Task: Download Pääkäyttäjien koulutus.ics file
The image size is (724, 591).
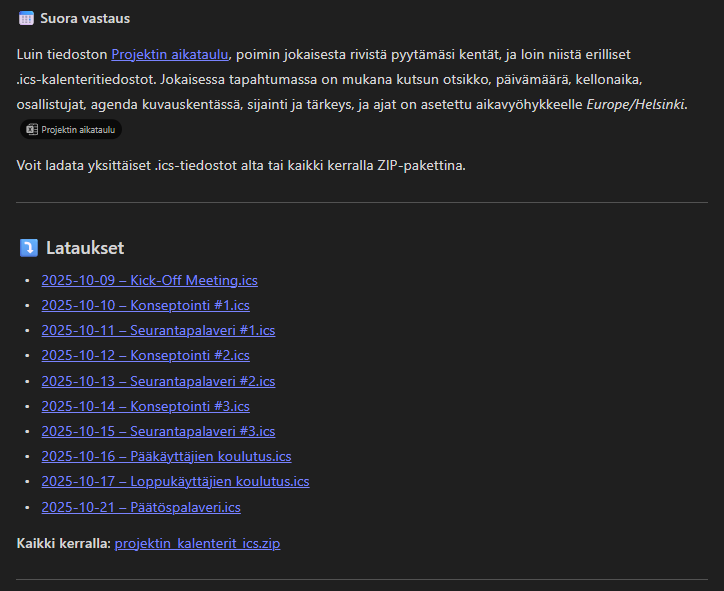Action: [x=166, y=456]
